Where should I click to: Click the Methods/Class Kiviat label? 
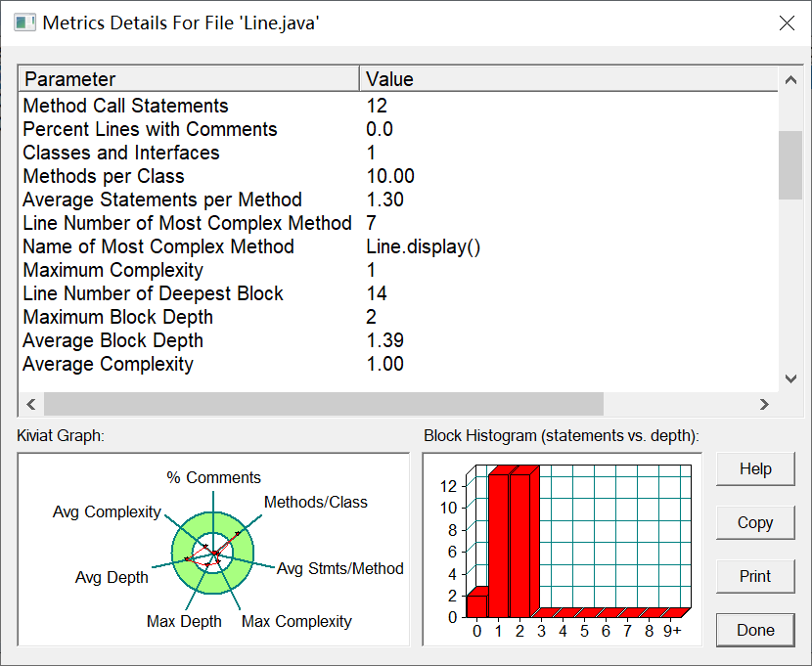click(x=316, y=502)
